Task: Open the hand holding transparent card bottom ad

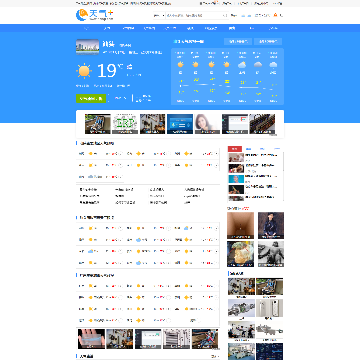Action: [x=91, y=339]
